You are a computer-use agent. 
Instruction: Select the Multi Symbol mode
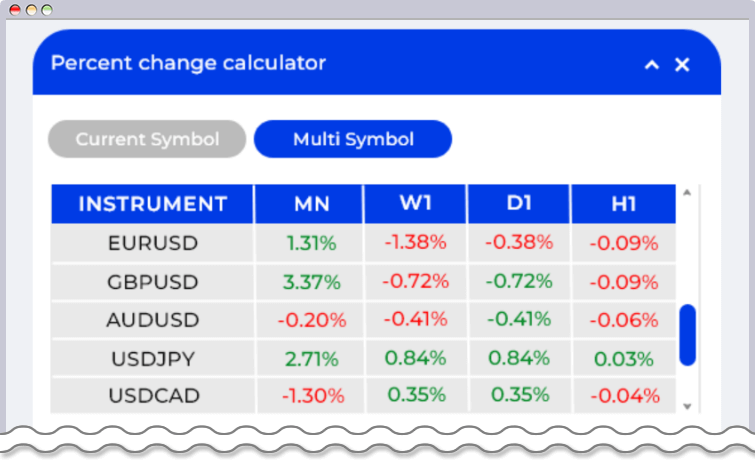coord(353,139)
